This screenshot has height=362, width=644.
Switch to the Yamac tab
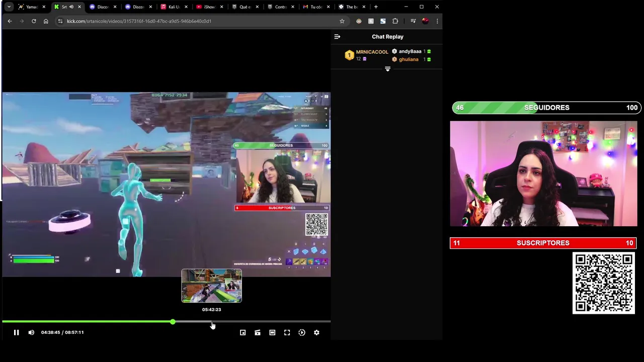(32, 7)
